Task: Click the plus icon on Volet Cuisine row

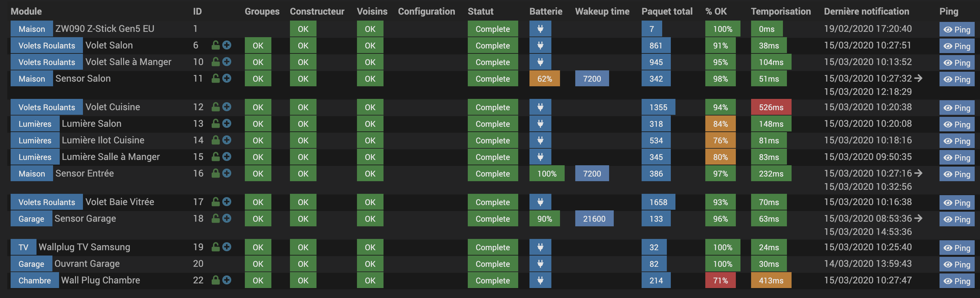Action: coord(227,107)
